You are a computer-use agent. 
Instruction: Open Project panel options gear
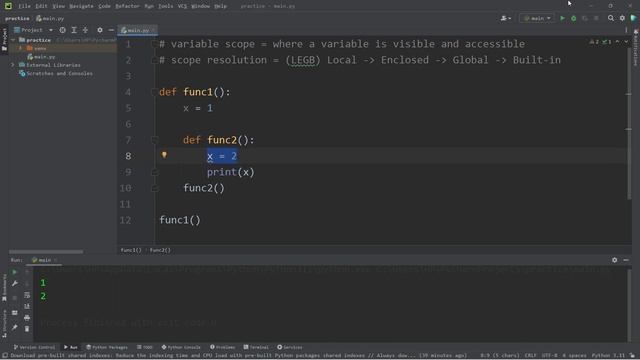(x=100, y=30)
